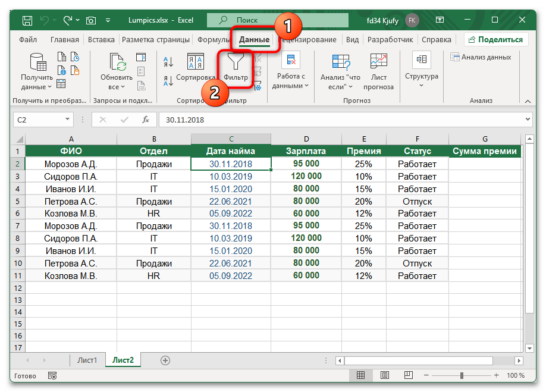Click the Анализ данных button
Image resolution: width=546 pixels, height=392 pixels.
[x=481, y=57]
